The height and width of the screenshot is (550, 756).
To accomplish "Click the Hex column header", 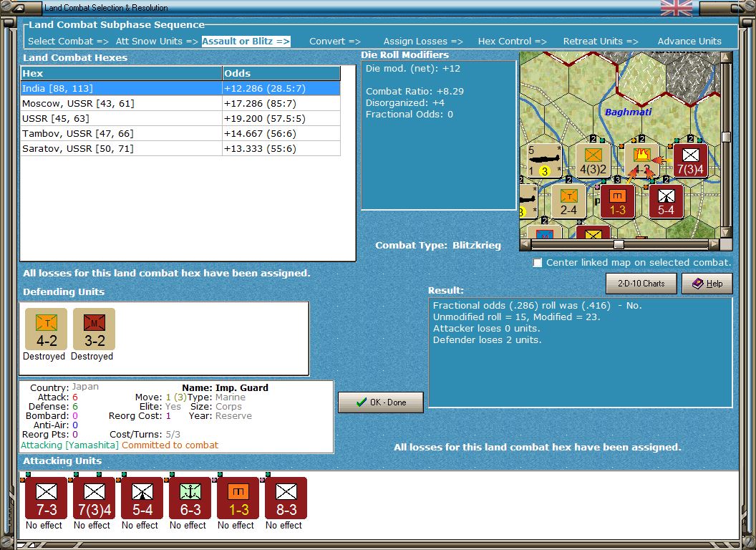I will (121, 73).
